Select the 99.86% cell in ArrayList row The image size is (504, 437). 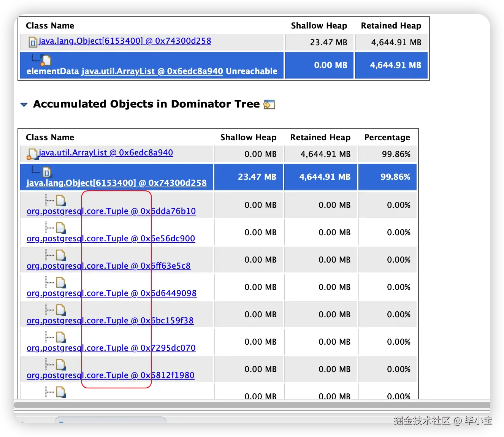pyautogui.click(x=388, y=154)
